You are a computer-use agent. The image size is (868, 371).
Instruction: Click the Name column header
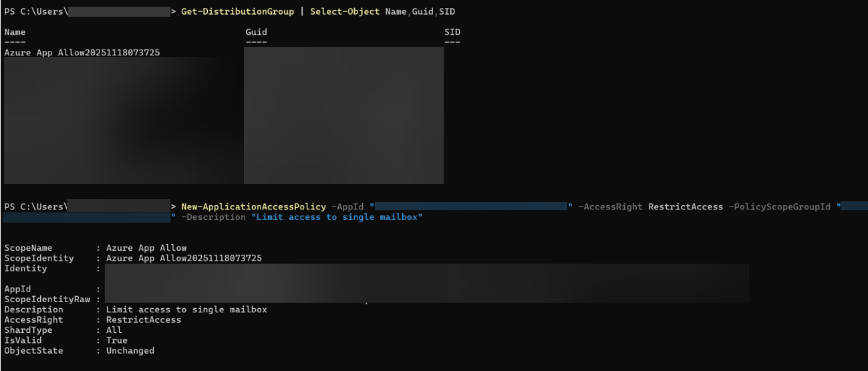[x=15, y=32]
